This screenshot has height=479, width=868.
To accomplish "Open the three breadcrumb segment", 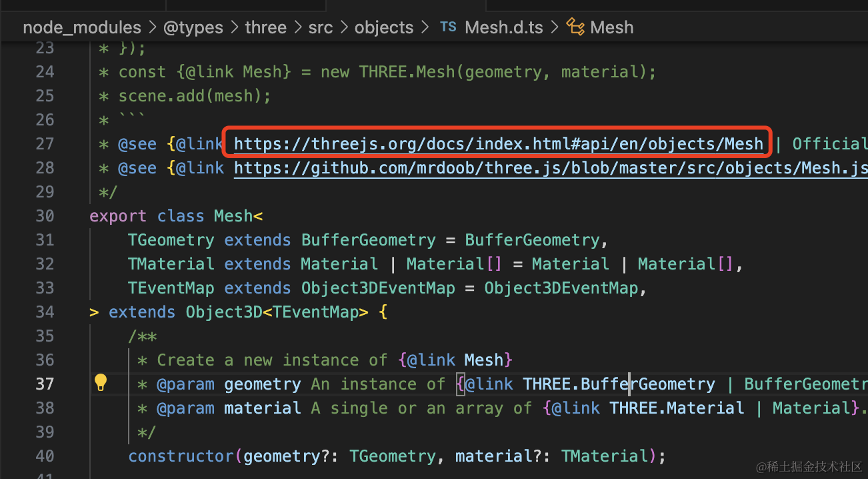I will coord(265,27).
